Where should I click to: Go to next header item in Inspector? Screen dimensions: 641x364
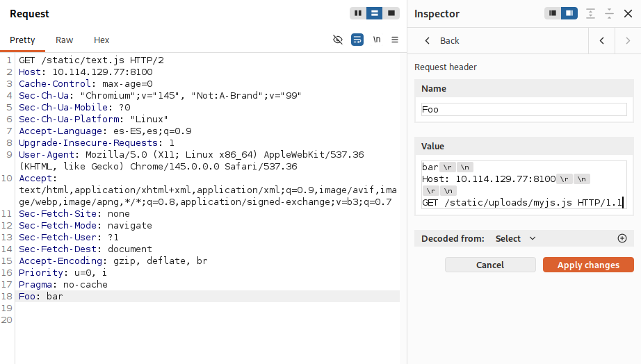(x=628, y=40)
